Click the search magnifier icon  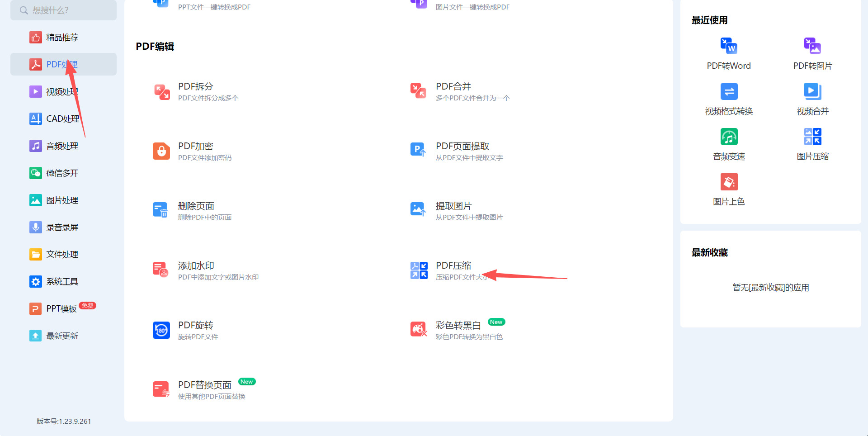click(x=24, y=10)
